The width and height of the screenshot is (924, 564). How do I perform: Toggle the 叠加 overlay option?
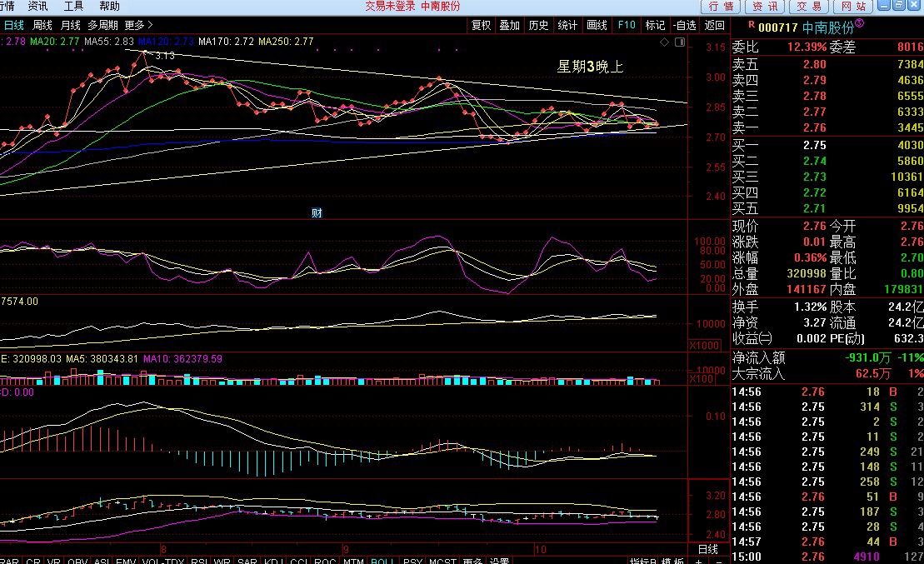(x=510, y=25)
